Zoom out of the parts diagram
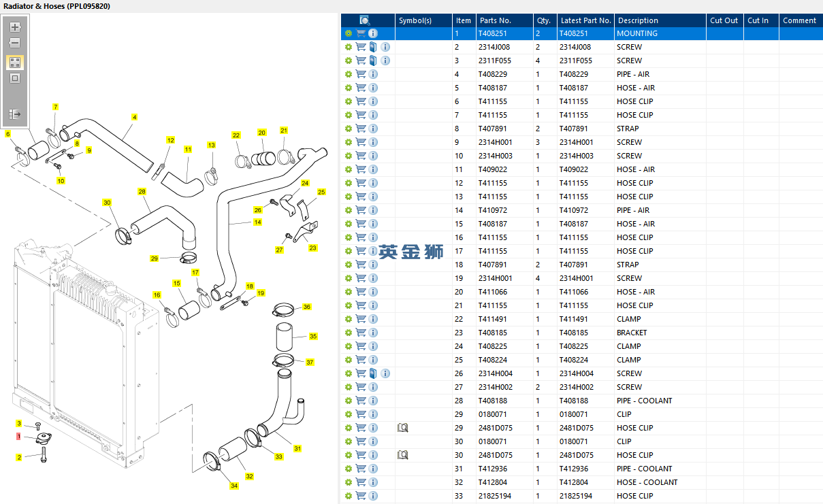 15,44
